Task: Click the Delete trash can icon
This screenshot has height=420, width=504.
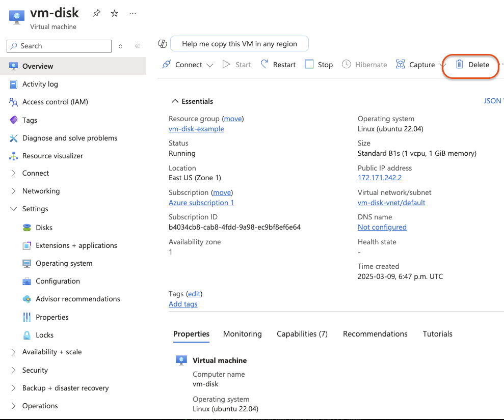Action: 460,64
